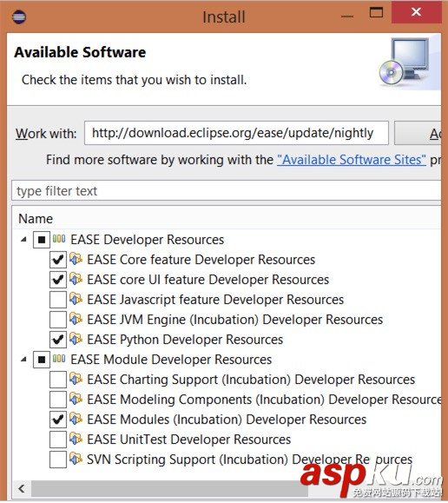
Task: Uncheck EASE Python Developer Resources
Action: (58, 340)
